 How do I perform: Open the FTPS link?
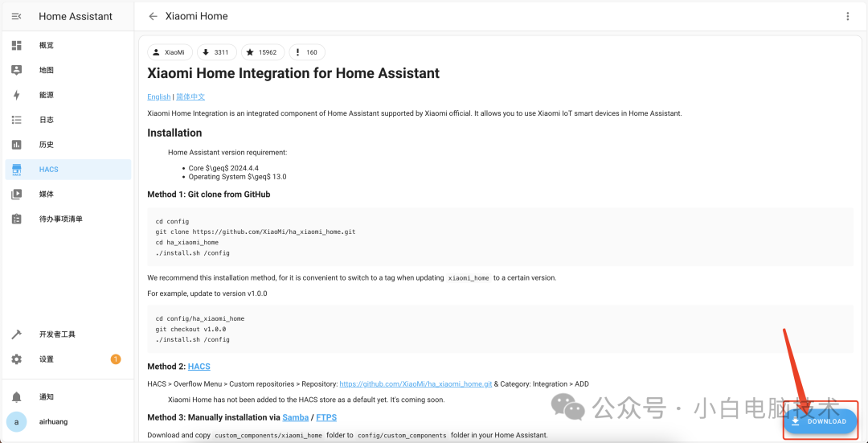pos(326,417)
